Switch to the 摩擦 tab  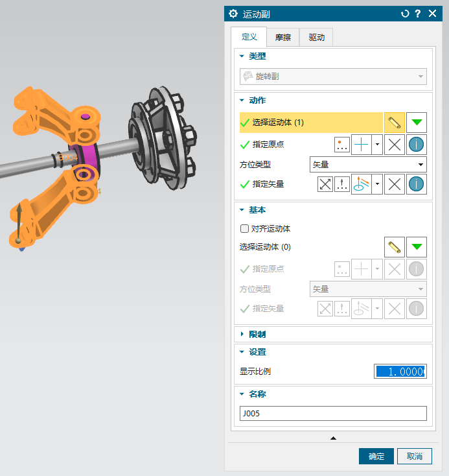pyautogui.click(x=282, y=38)
